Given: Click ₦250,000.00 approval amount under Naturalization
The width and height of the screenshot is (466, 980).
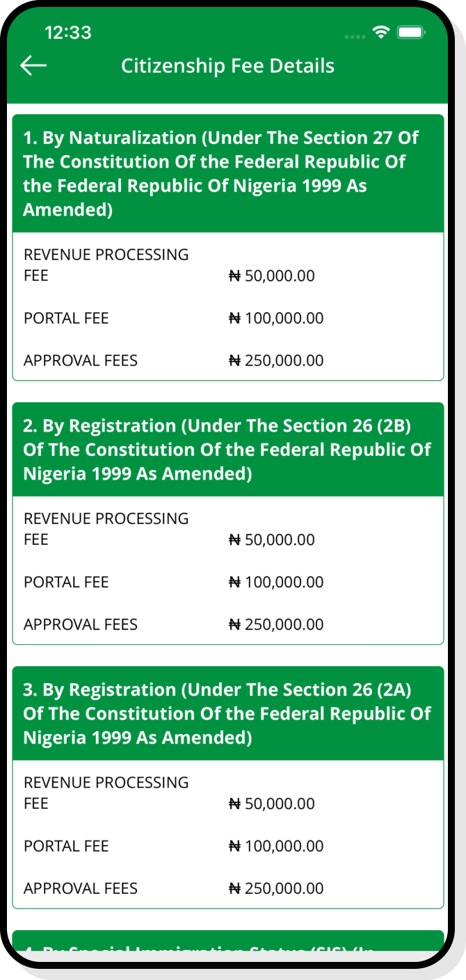Looking at the screenshot, I should pos(276,361).
